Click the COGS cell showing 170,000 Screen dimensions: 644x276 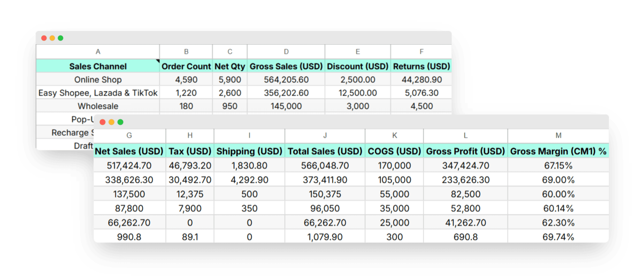click(x=395, y=165)
